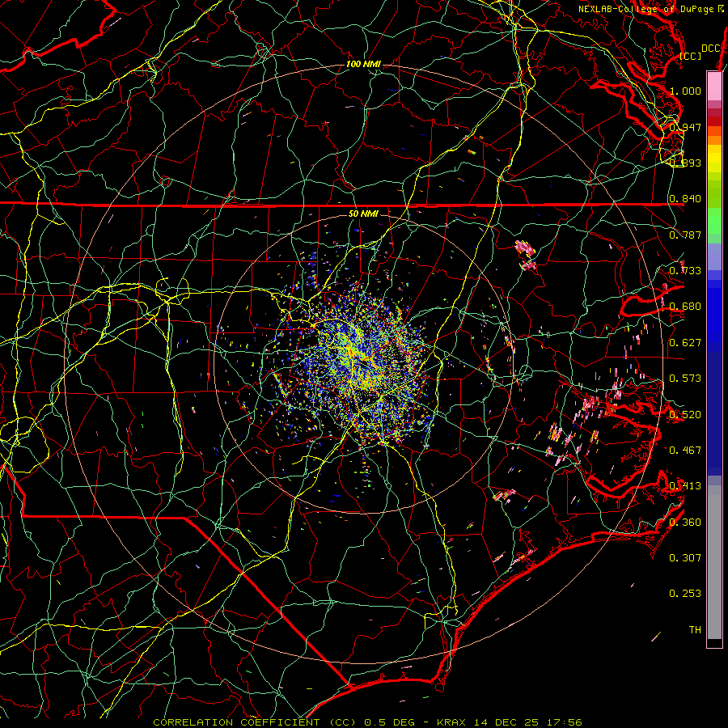The image size is (728, 728).
Task: Click the 0.253 value on color scale
Action: pyautogui.click(x=685, y=594)
